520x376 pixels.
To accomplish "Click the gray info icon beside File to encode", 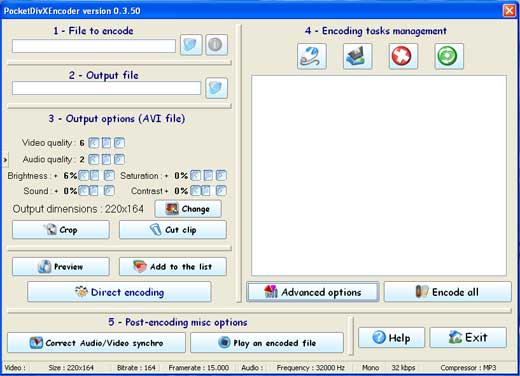I will pyautogui.click(x=216, y=45).
